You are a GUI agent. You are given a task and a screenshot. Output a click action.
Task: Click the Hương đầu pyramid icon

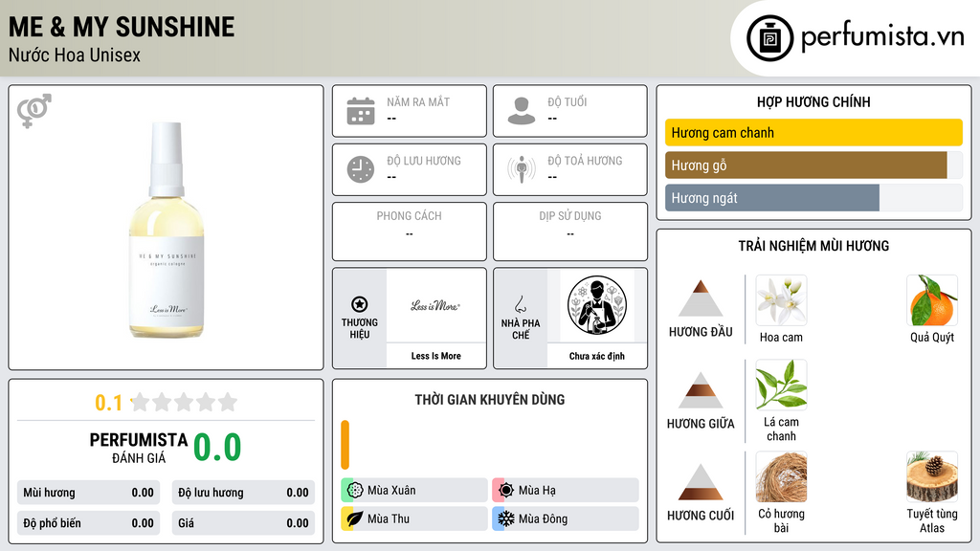point(701,298)
